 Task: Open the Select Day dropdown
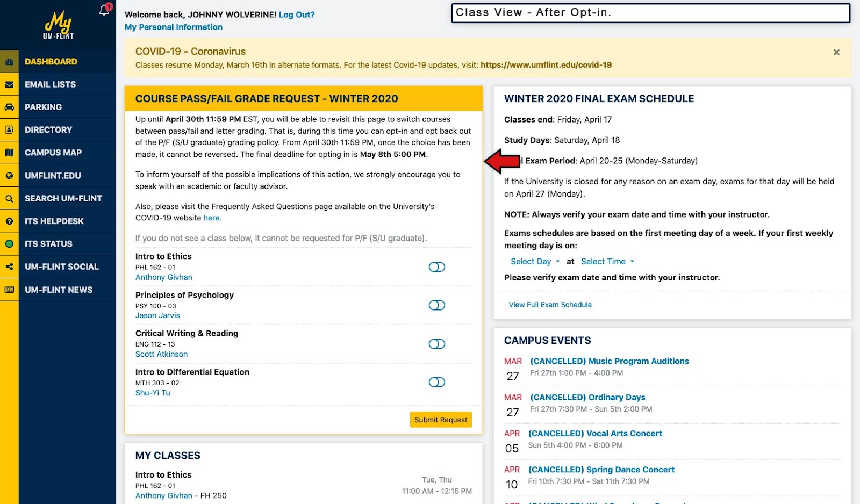[x=535, y=262]
